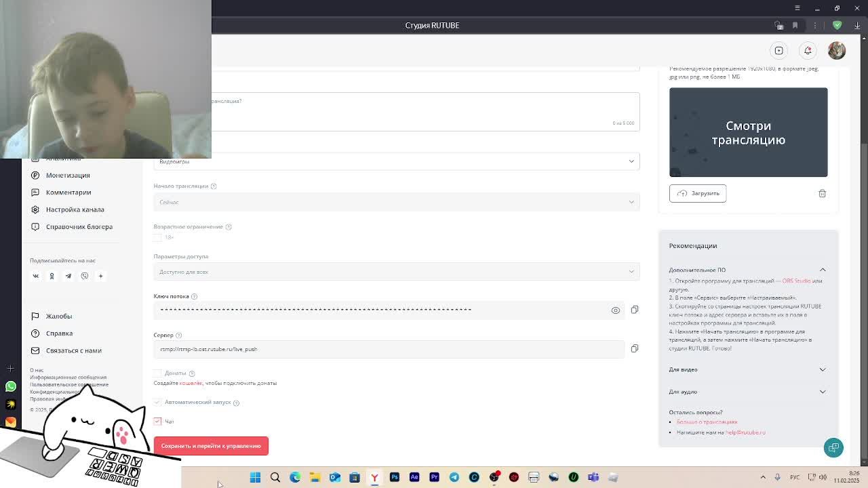Open Монетизация in the sidebar
The width and height of the screenshot is (868, 488).
[68, 176]
